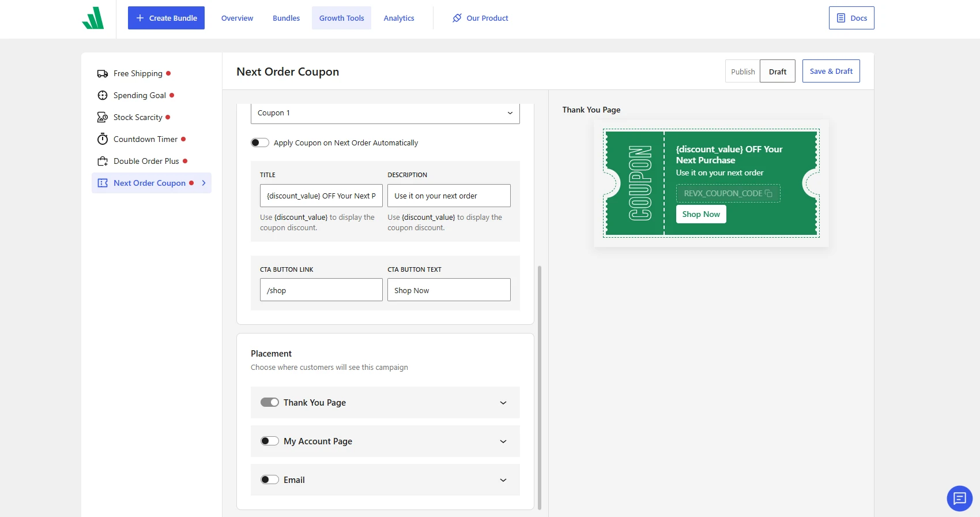Screen dimensions: 980x517
Task: Open the Bundles tab
Action: pos(286,18)
